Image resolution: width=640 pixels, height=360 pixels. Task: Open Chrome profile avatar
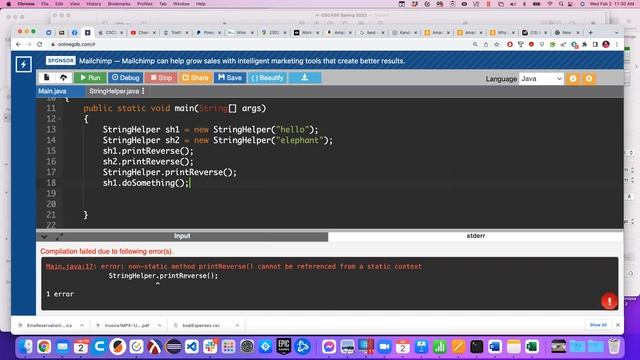pos(606,44)
